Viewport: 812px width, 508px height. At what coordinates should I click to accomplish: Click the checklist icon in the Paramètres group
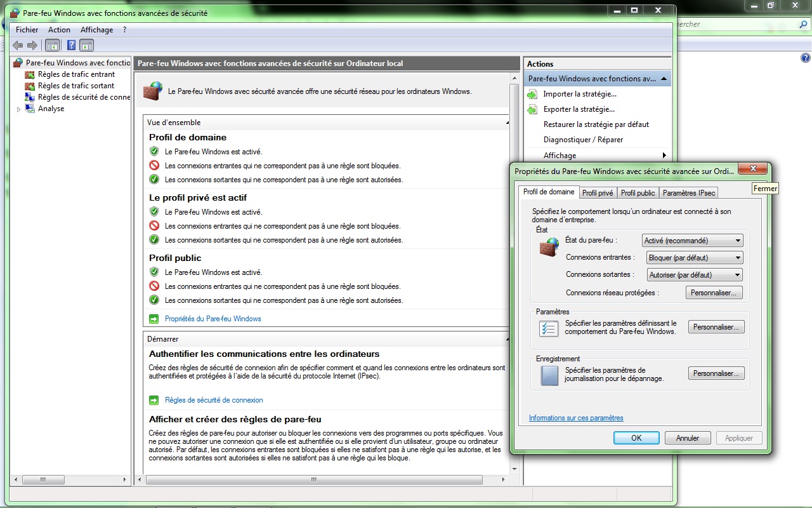[x=548, y=328]
